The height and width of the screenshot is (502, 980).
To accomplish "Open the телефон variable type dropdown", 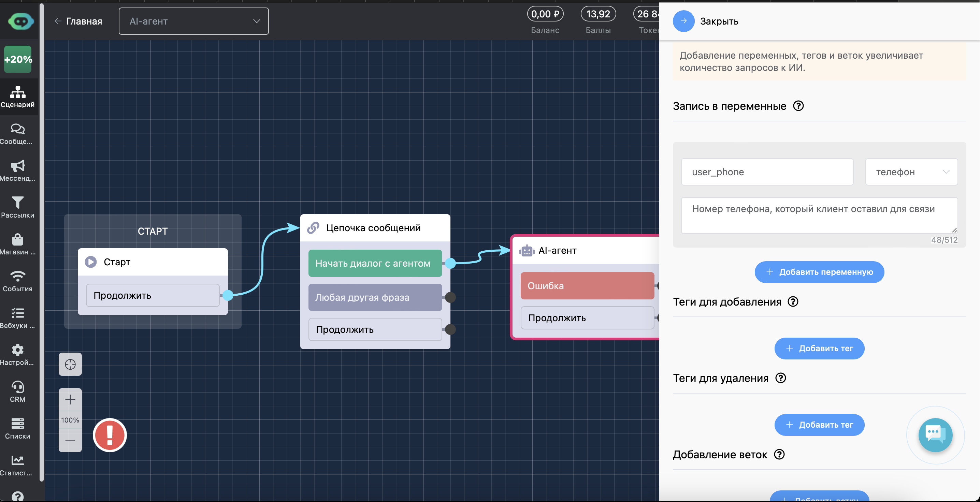I will tap(911, 172).
